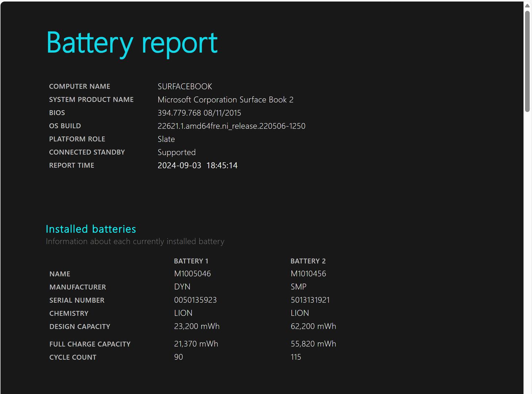Click the Battery report title

pos(132,43)
